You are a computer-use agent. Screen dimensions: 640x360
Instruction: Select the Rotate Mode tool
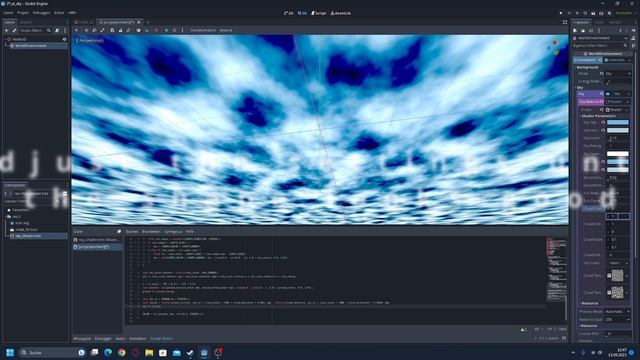pos(94,30)
